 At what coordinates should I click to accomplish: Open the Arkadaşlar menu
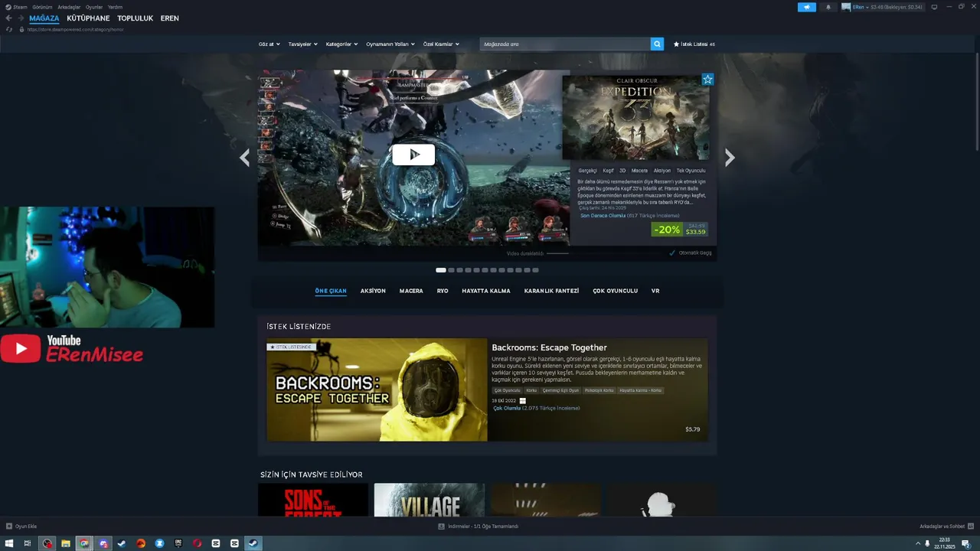(x=69, y=7)
